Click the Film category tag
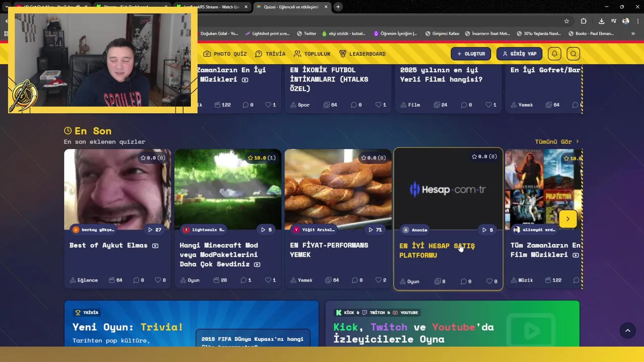 (x=410, y=105)
